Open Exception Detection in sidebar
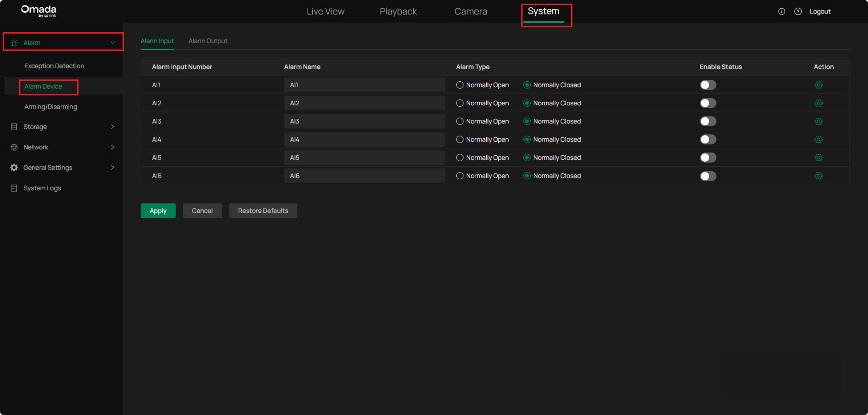 (x=54, y=66)
